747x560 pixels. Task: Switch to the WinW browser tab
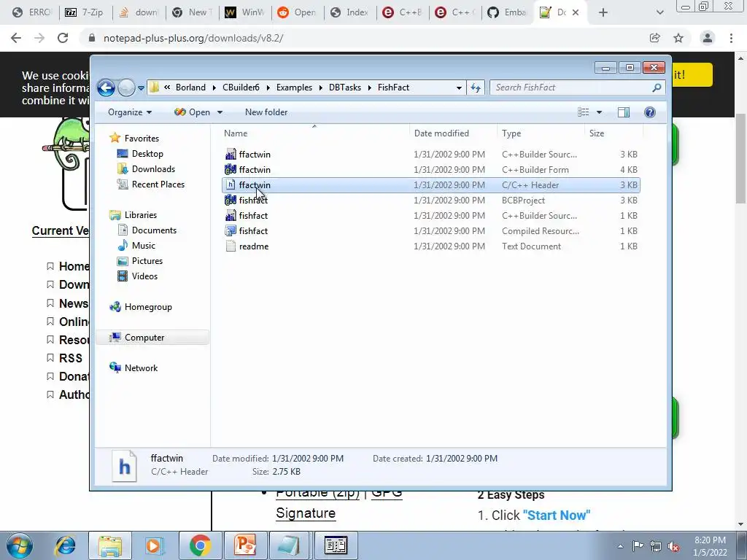pyautogui.click(x=245, y=12)
